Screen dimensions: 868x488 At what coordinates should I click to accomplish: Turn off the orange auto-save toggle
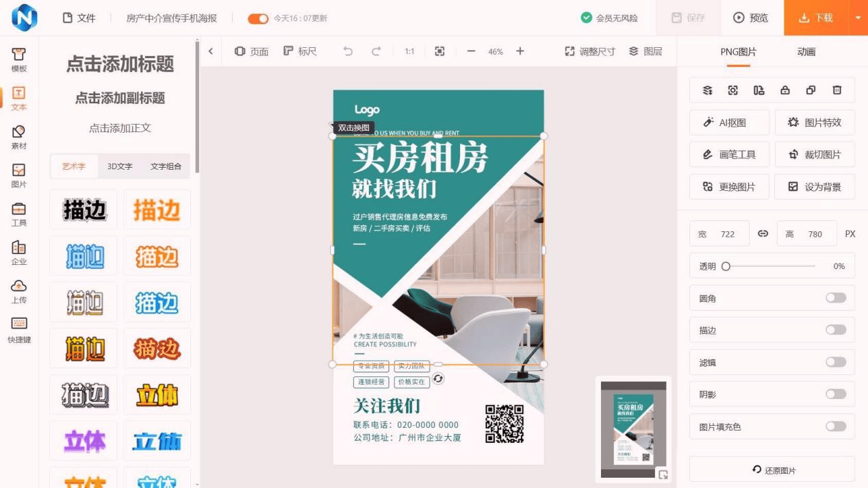[258, 18]
